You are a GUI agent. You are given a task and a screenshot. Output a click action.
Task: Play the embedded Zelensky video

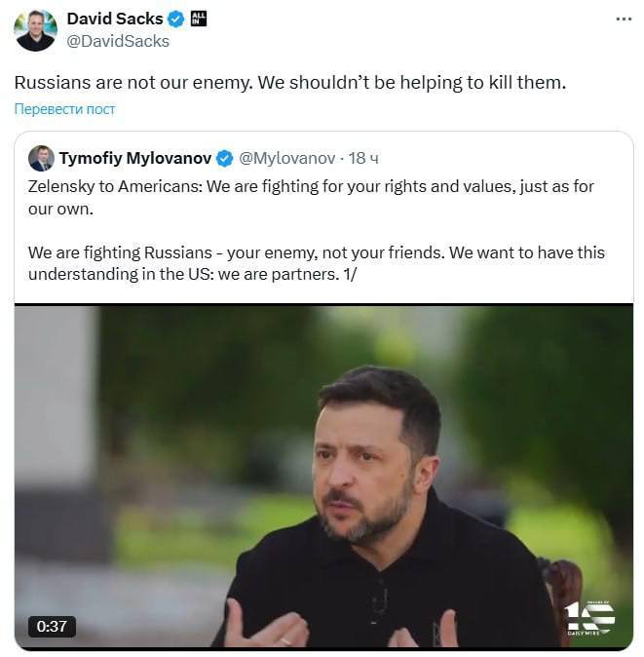323,477
